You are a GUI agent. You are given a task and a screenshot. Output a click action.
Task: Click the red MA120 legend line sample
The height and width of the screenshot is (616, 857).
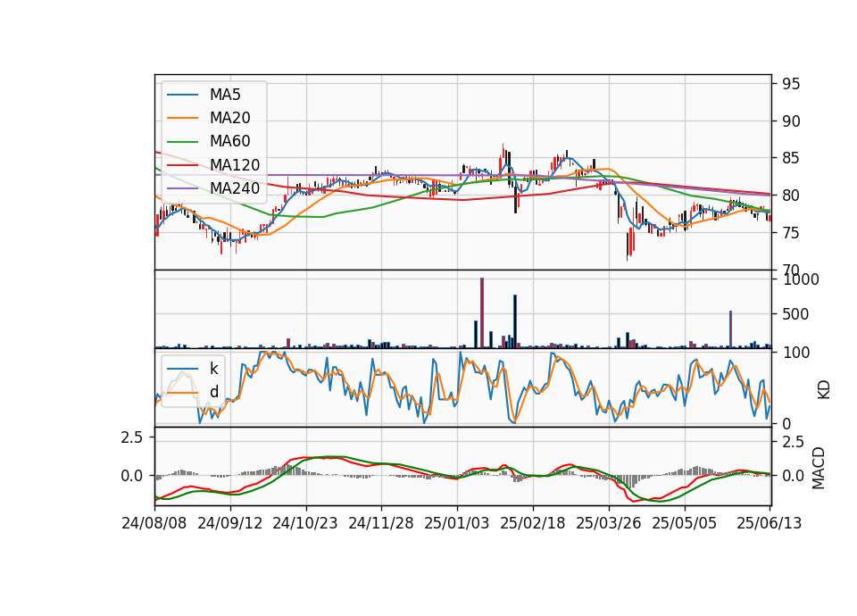[x=182, y=165]
